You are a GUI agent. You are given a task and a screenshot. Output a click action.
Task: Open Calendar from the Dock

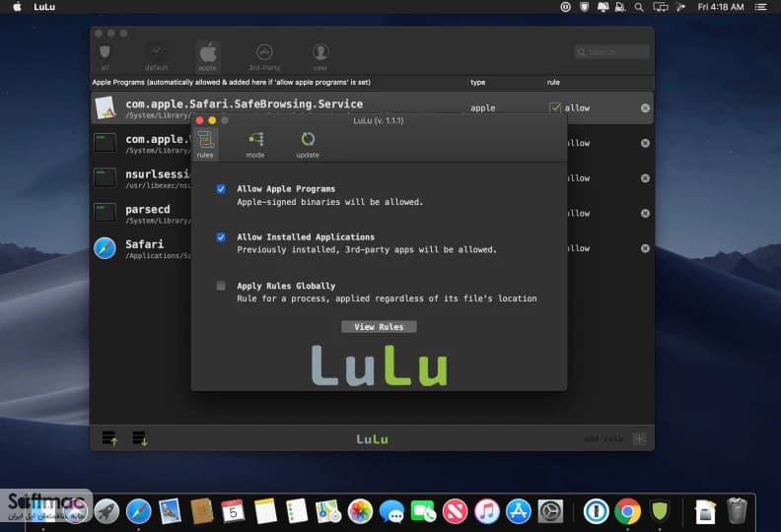pyautogui.click(x=233, y=511)
